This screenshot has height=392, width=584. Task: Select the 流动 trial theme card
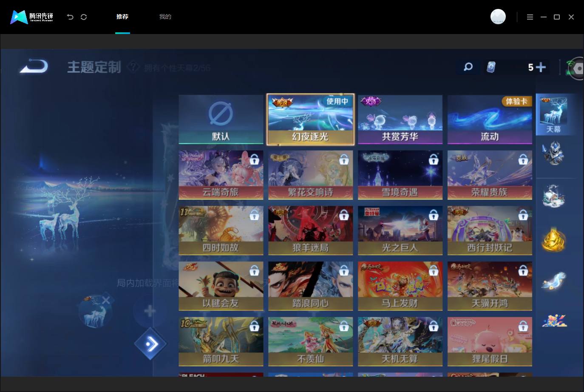coord(490,119)
